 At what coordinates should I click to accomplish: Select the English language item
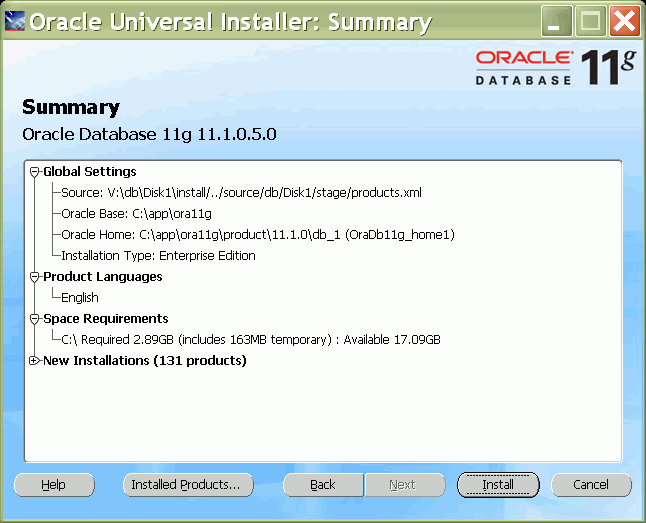(80, 298)
